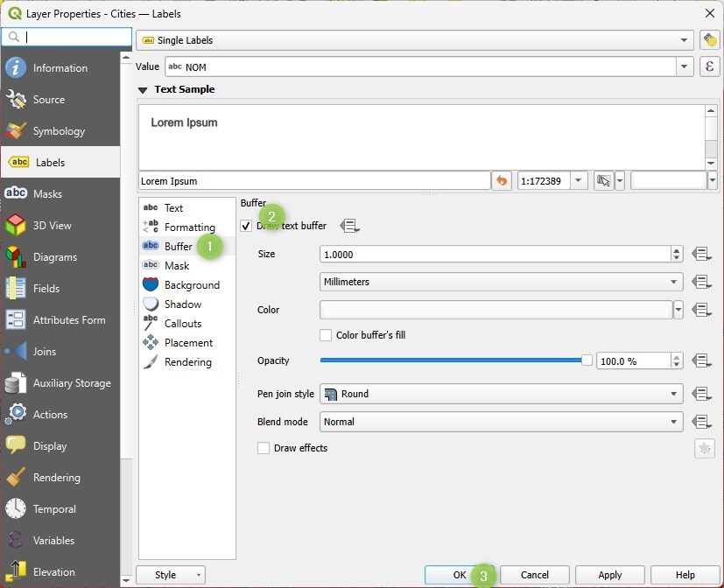Switch to Symbology in the sidebar
Image resolution: width=724 pixels, height=588 pixels.
60,131
